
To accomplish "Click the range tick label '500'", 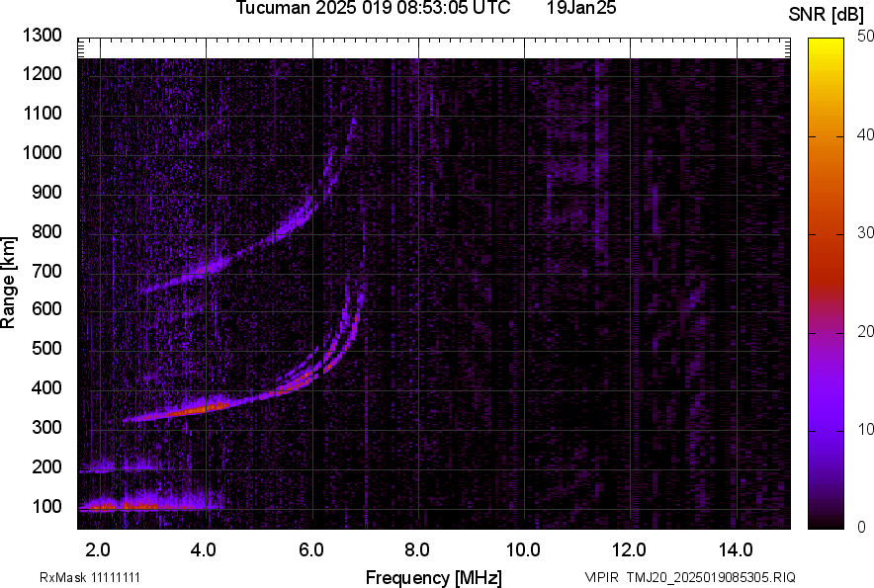I will [46, 348].
